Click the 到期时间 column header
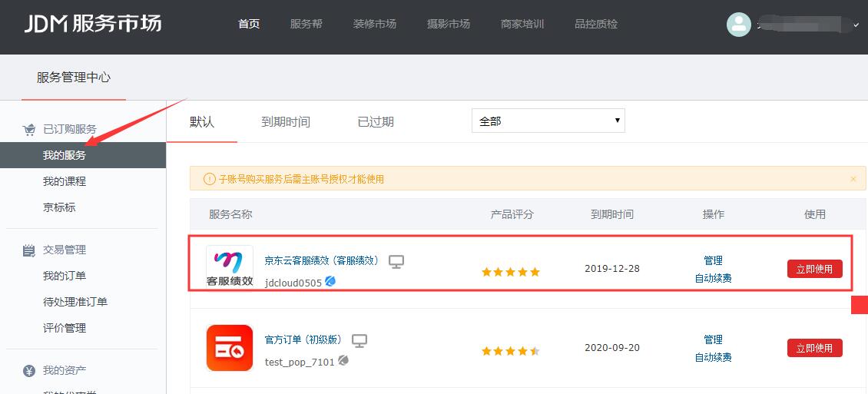 [612, 214]
